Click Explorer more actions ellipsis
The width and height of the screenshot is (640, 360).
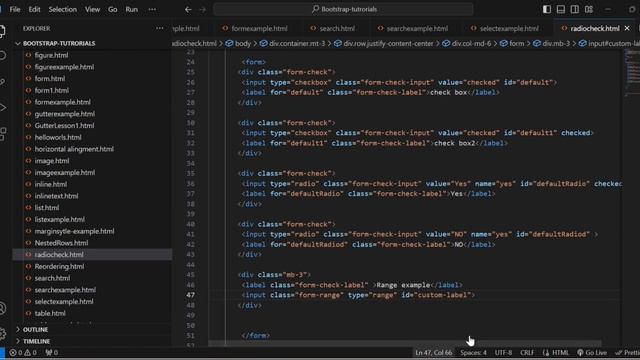(x=160, y=28)
